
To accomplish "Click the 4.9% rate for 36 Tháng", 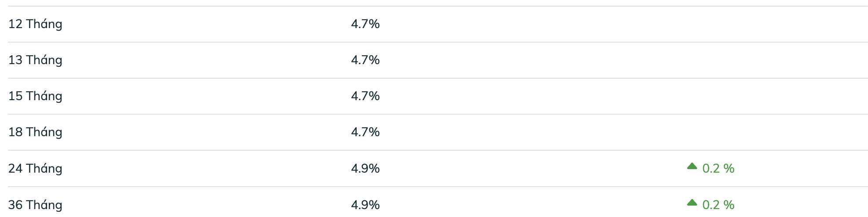I will click(365, 205).
